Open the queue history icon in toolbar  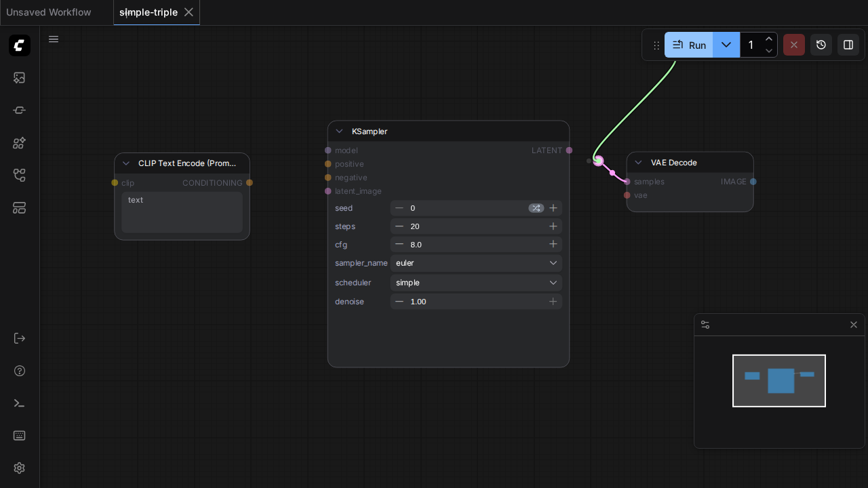click(821, 45)
